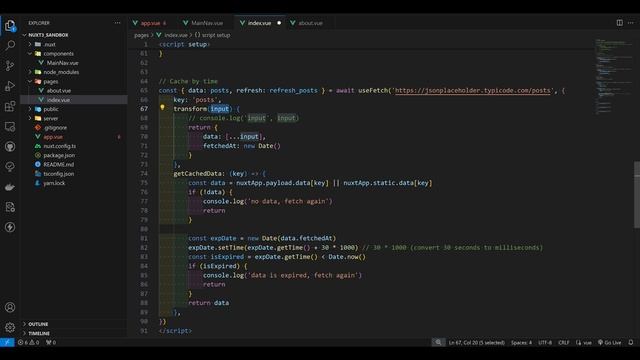Open the GitHub view icon
This screenshot has width=640, height=360.
[10, 147]
